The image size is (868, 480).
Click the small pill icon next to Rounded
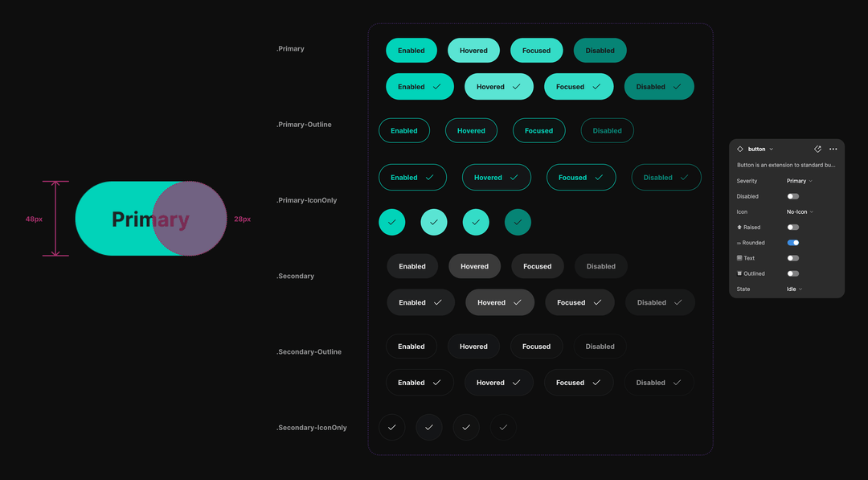click(x=739, y=243)
